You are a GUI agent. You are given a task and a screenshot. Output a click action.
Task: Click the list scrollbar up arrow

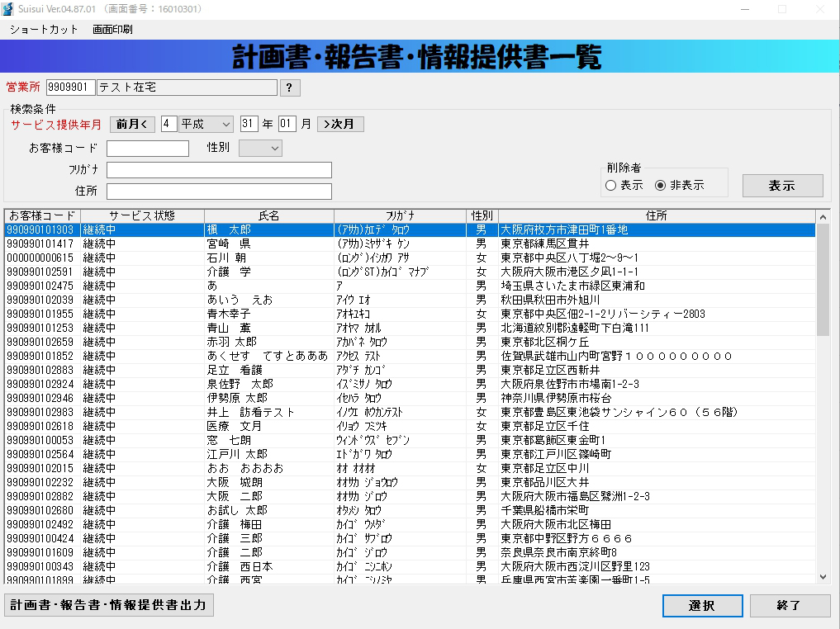click(823, 217)
